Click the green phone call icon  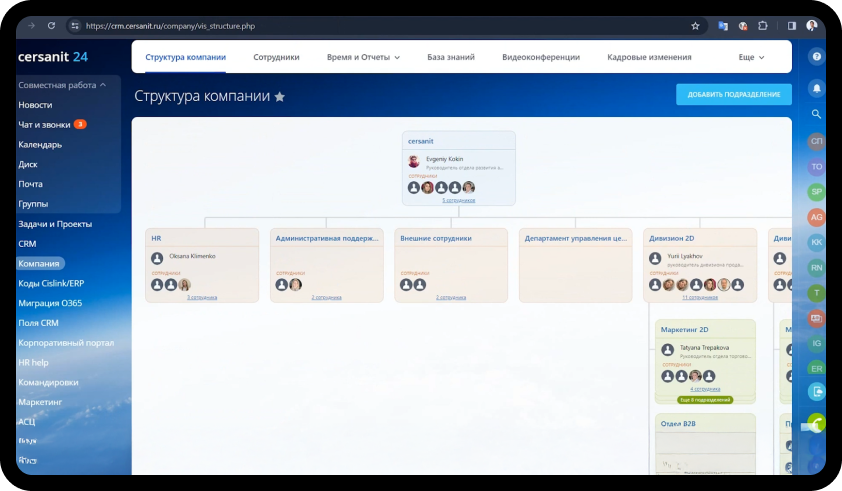pos(817,422)
